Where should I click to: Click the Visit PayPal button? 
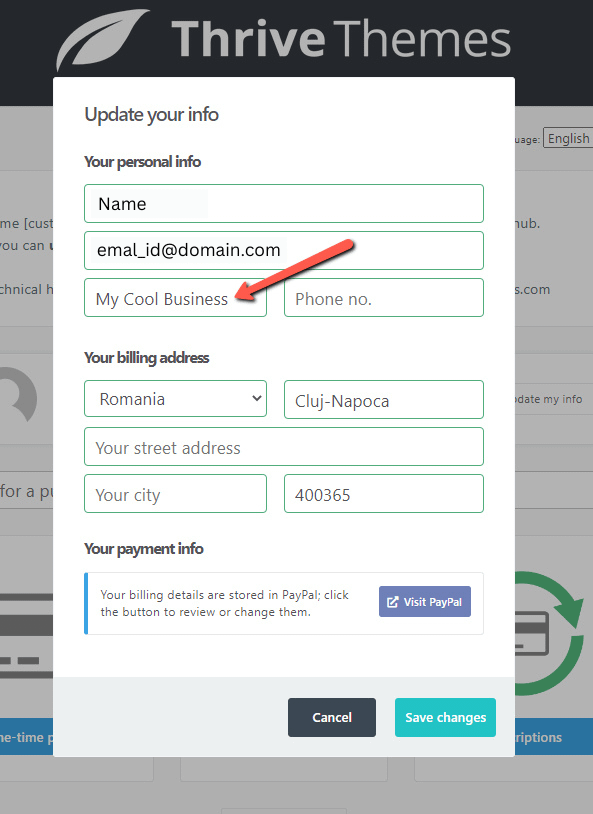click(425, 602)
